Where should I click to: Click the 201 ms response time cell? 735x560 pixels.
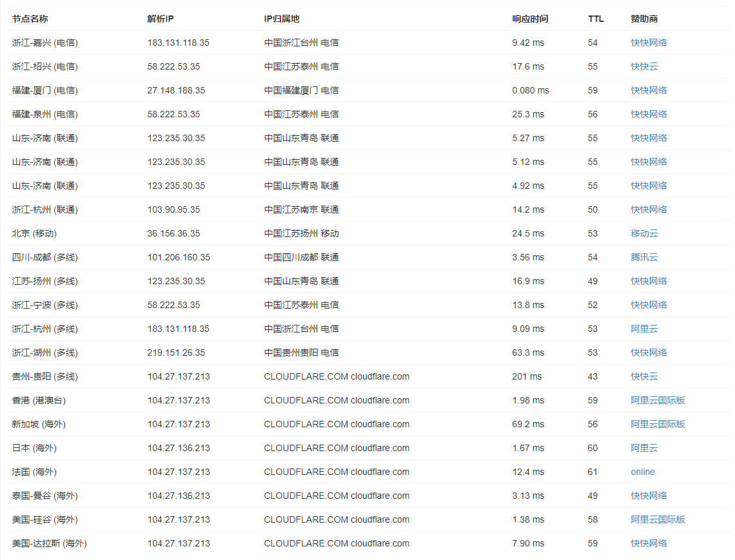527,376
